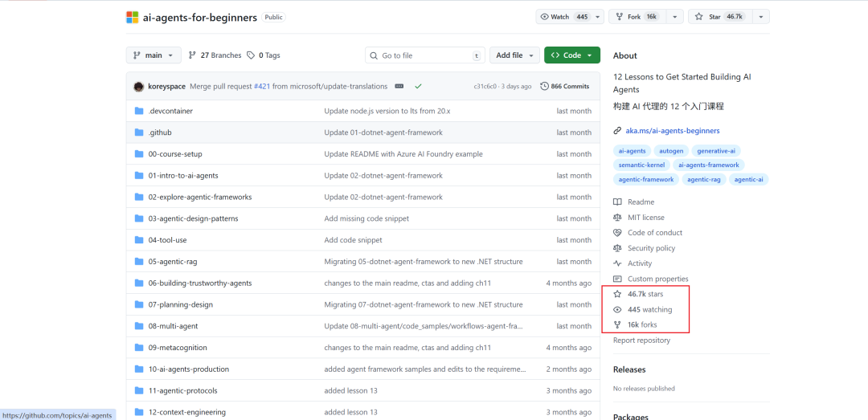Click the fork icon beside 16k forks

[617, 324]
